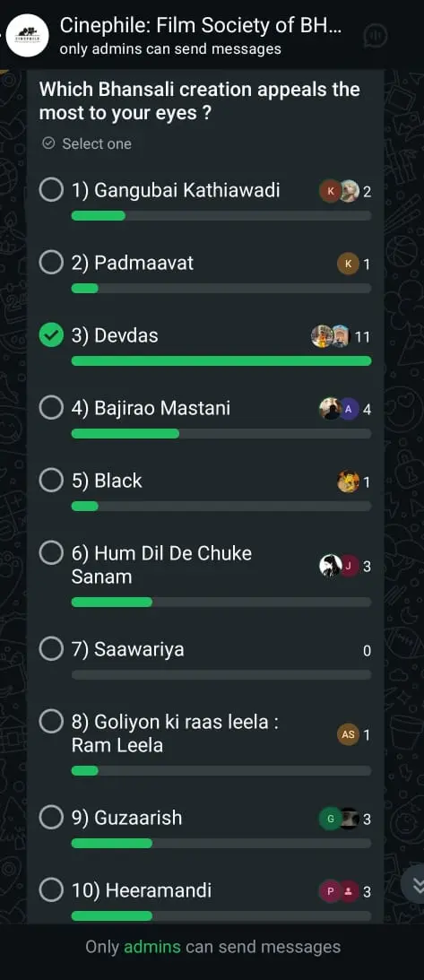
Task: Open the Black option voter avatar
Action: tap(349, 481)
